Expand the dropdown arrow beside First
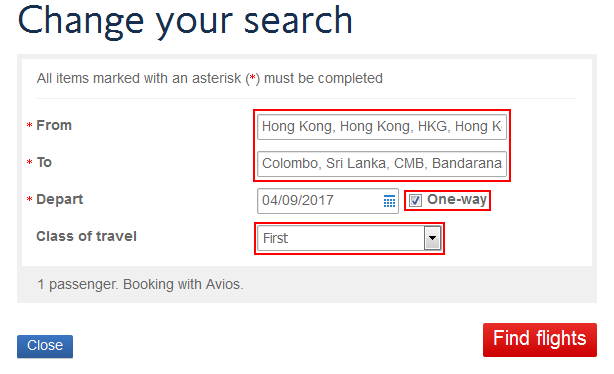The width and height of the screenshot is (614, 374). [432, 238]
